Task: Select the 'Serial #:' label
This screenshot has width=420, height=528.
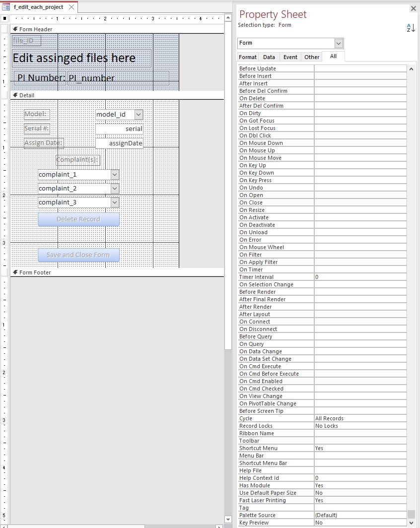Action: coord(37,129)
